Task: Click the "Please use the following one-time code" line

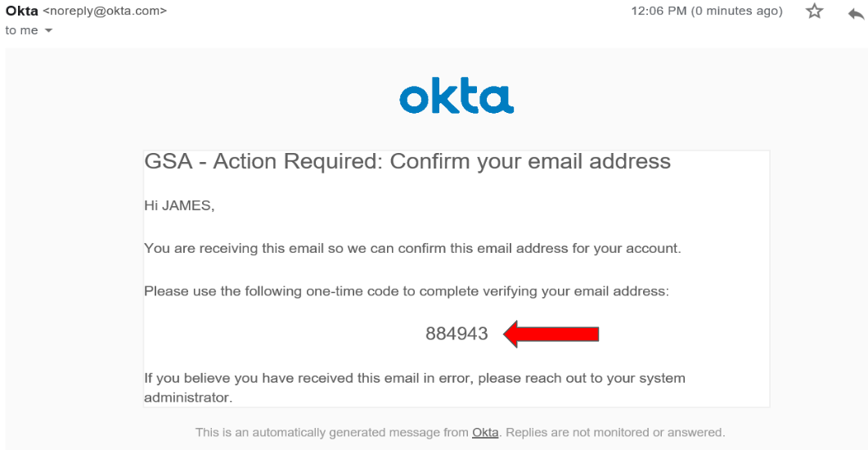Action: tap(407, 291)
